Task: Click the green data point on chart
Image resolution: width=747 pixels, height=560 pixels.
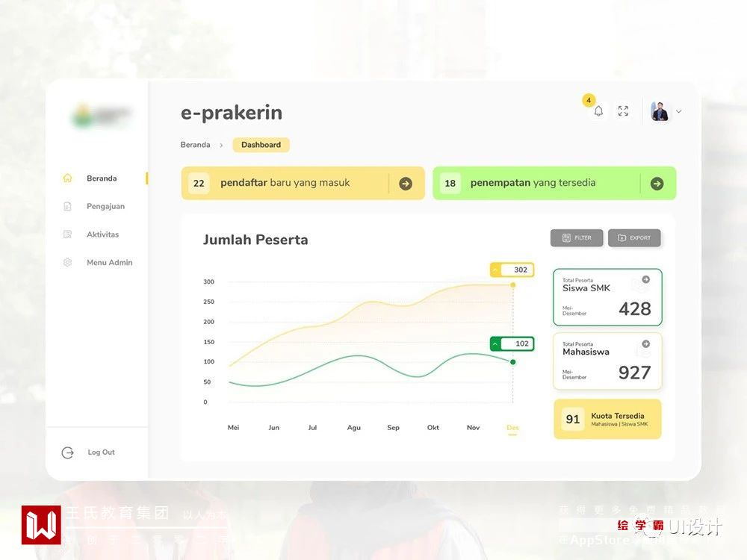Action: [x=513, y=362]
